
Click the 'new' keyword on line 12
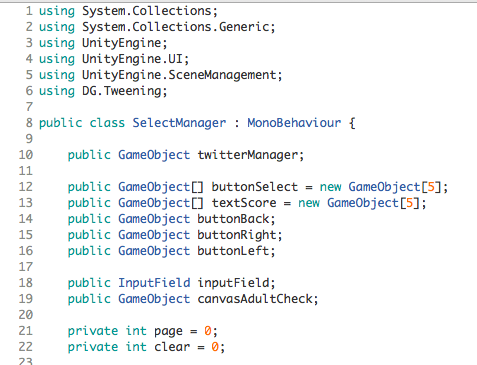330,188
